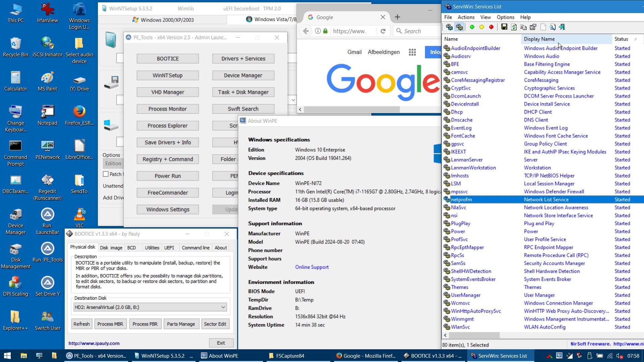This screenshot has height=362, width=644.
Task: Switch to the Disk image tab in BOOTICE
Action: pyautogui.click(x=111, y=248)
